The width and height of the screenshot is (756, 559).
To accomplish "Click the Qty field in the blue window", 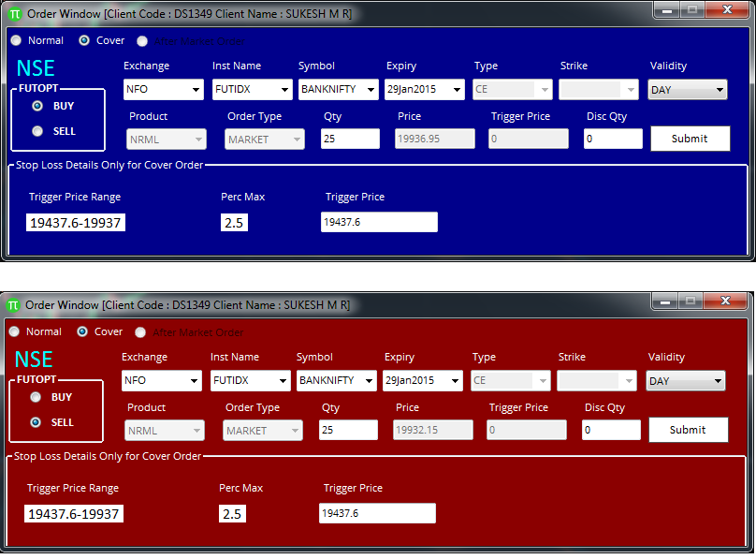I will (x=350, y=139).
